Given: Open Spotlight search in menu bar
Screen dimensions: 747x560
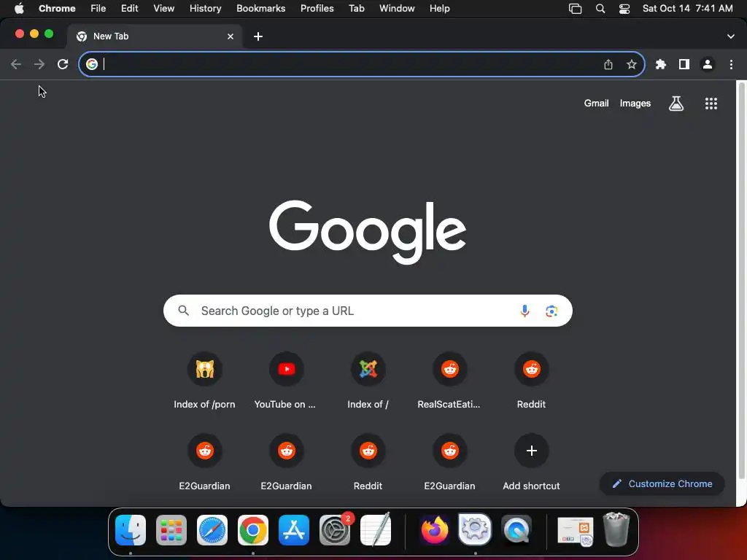Looking at the screenshot, I should tap(600, 9).
